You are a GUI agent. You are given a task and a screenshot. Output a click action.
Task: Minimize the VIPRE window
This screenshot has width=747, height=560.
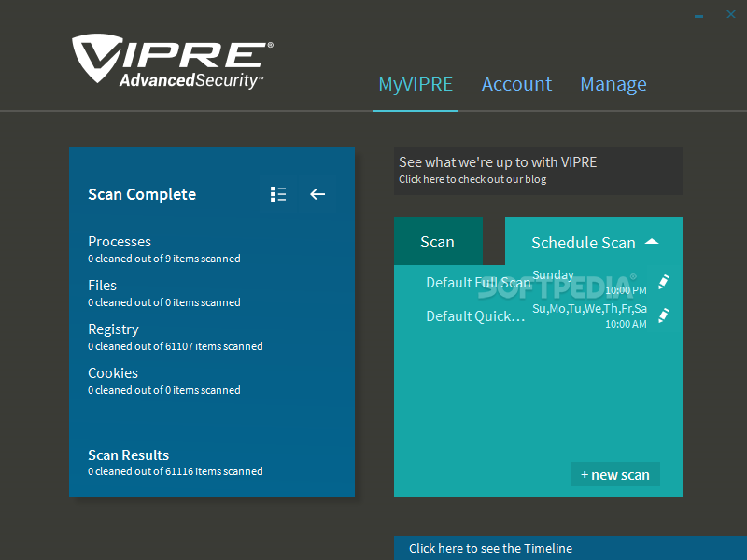click(698, 16)
